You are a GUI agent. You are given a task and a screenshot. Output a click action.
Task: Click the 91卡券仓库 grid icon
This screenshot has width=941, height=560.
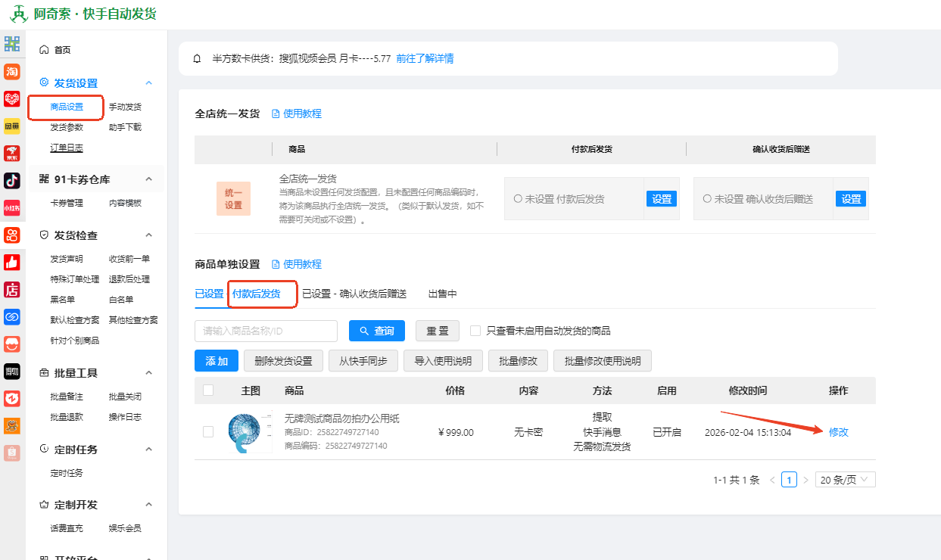[x=44, y=179]
